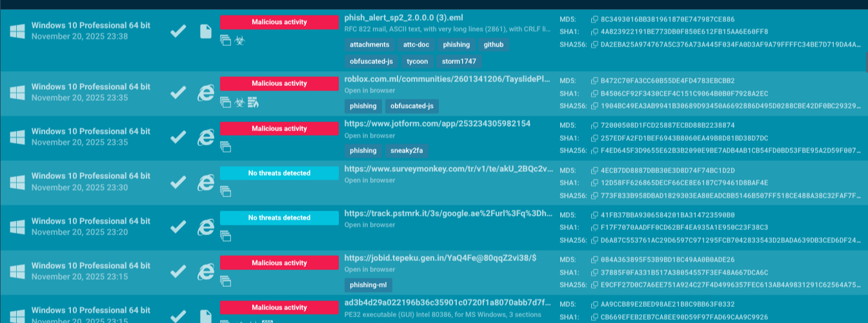Select the November 20, 2025 23:20 timestamp
Viewport: 868px width, 323px height.
coord(79,233)
